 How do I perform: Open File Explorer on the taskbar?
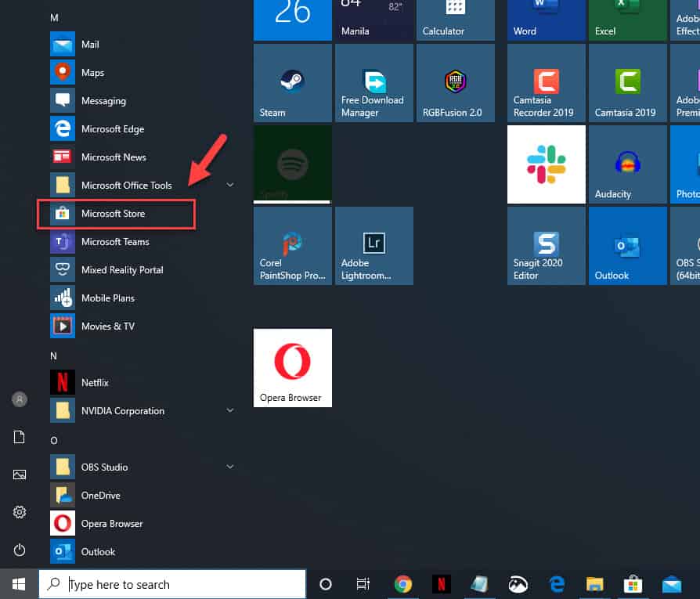594,584
